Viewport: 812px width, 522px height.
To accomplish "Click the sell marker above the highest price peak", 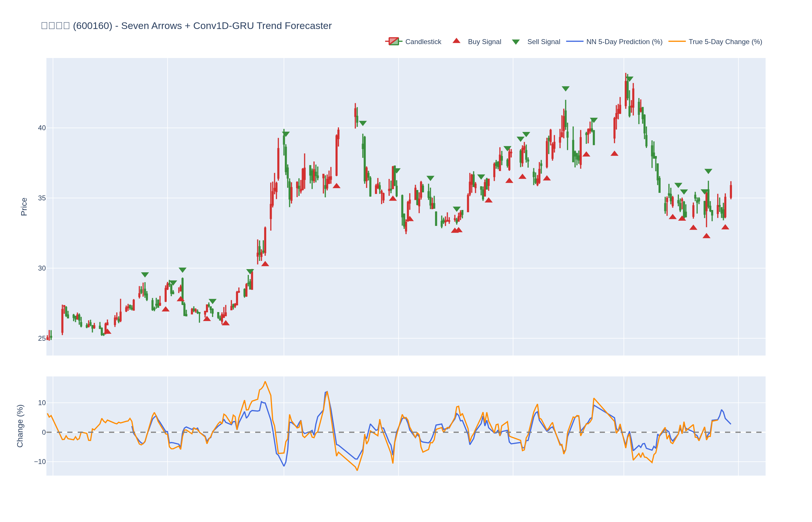I will [x=629, y=79].
